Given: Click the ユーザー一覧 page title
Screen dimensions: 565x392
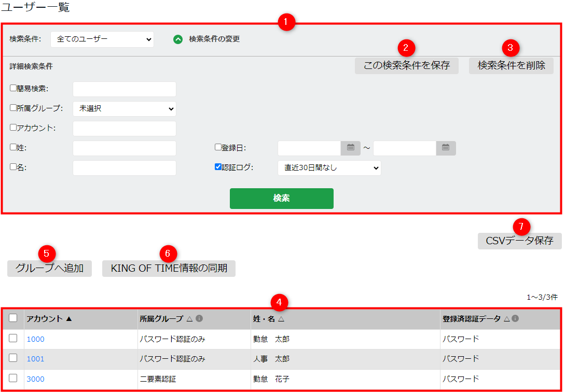Looking at the screenshot, I should [35, 7].
